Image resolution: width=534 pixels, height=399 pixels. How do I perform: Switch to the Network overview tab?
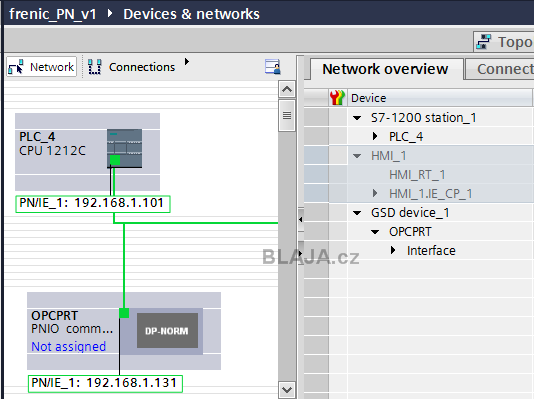coord(385,69)
